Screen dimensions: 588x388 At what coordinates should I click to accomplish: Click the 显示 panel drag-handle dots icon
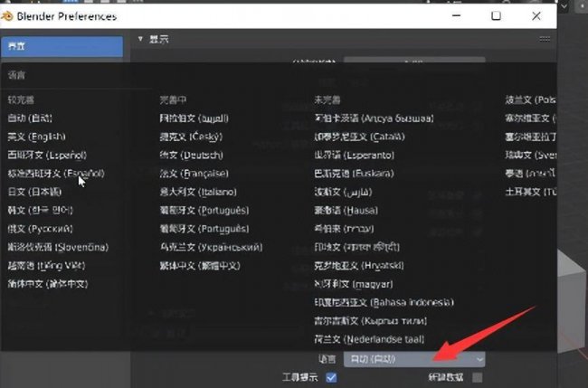point(545,39)
